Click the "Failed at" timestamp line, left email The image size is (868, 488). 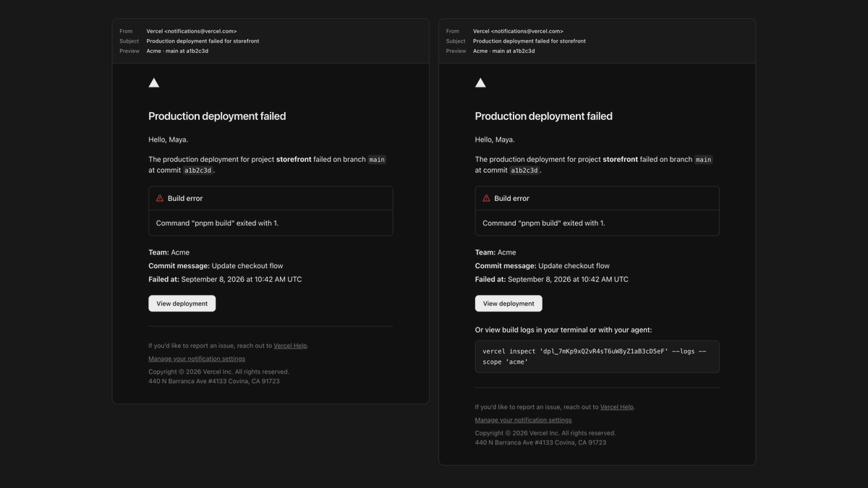point(225,279)
